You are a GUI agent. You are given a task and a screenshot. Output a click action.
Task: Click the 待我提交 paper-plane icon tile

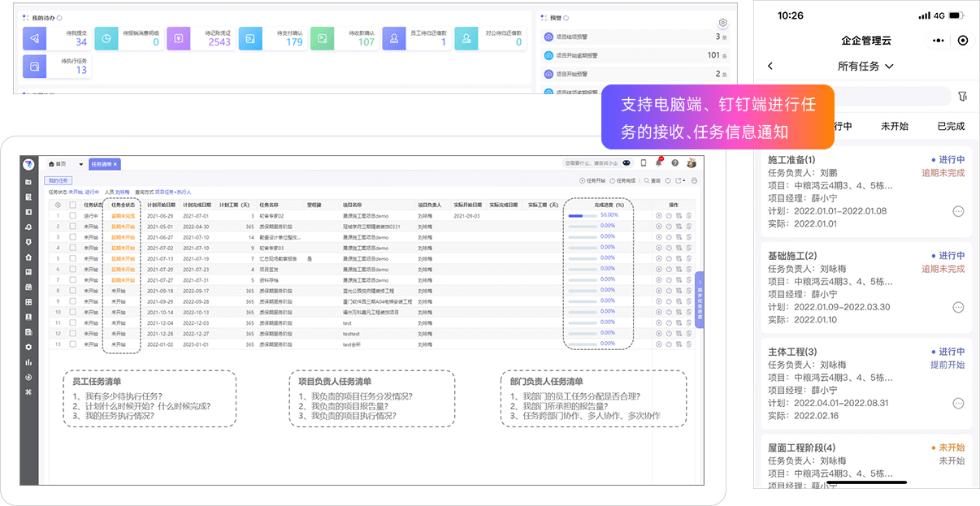pos(36,38)
